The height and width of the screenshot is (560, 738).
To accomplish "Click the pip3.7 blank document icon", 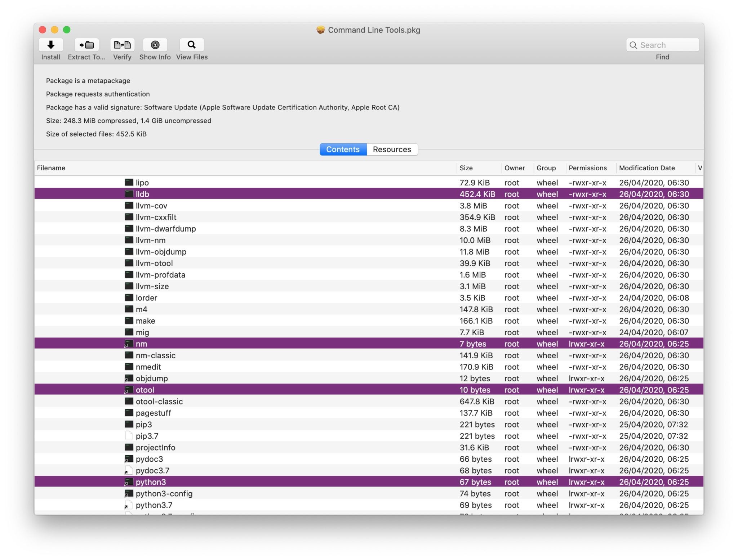I will (x=129, y=436).
